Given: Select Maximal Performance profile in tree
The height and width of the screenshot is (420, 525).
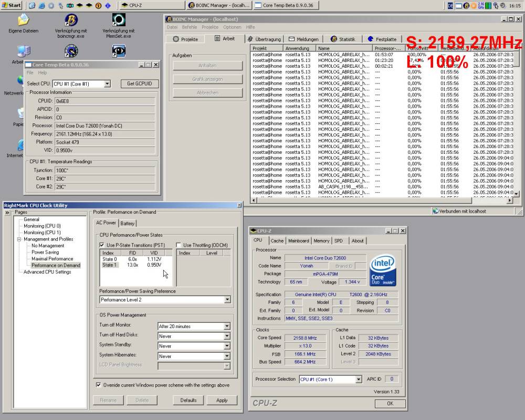Looking at the screenshot, I should (x=52, y=259).
